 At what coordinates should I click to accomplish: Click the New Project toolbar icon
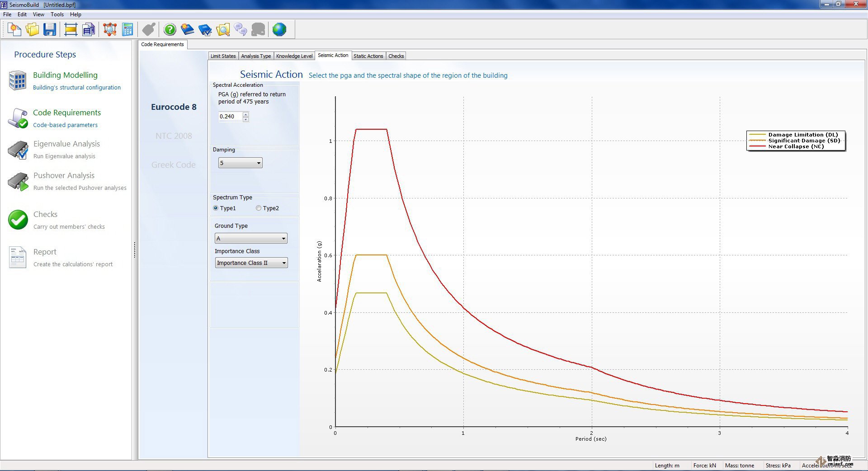pyautogui.click(x=14, y=30)
